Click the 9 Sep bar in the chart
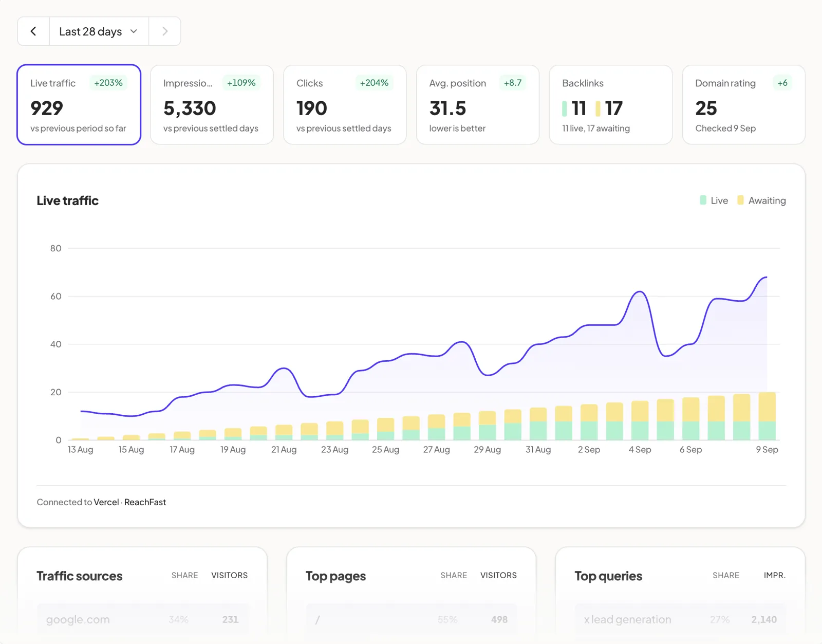The height and width of the screenshot is (644, 822). (x=767, y=416)
